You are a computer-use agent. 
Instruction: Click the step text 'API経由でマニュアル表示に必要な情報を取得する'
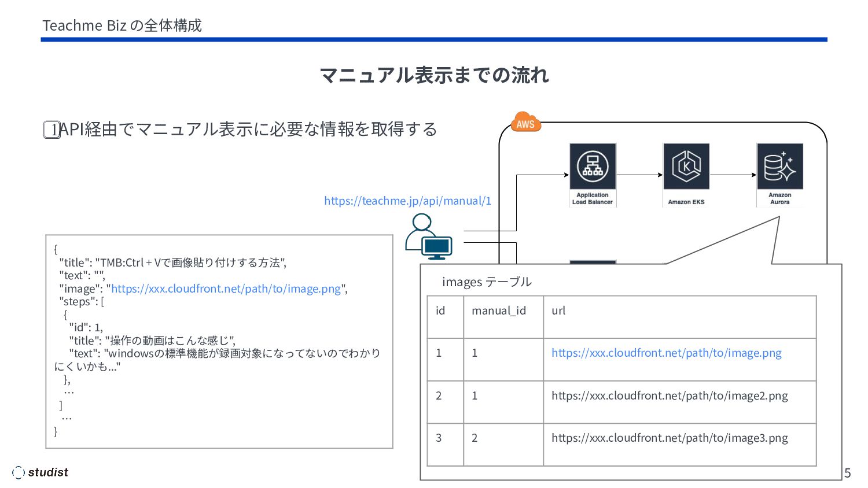pos(248,129)
